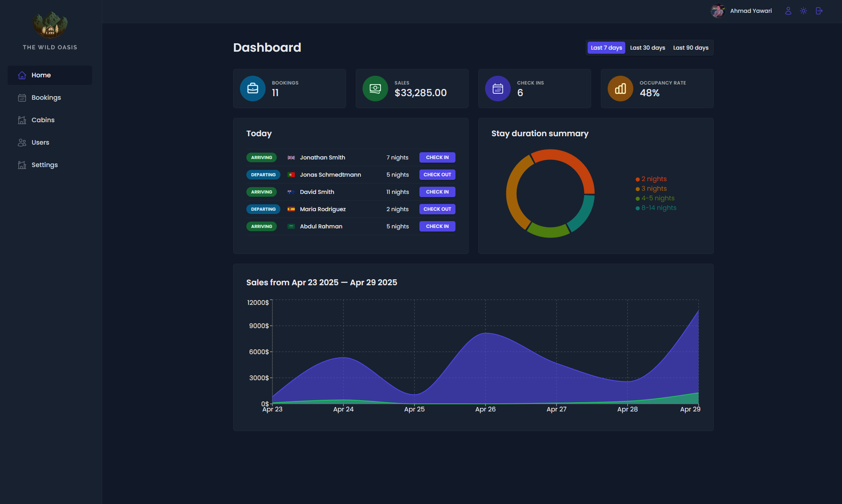
Task: Click the Cabins icon in the sidebar
Action: 22,120
